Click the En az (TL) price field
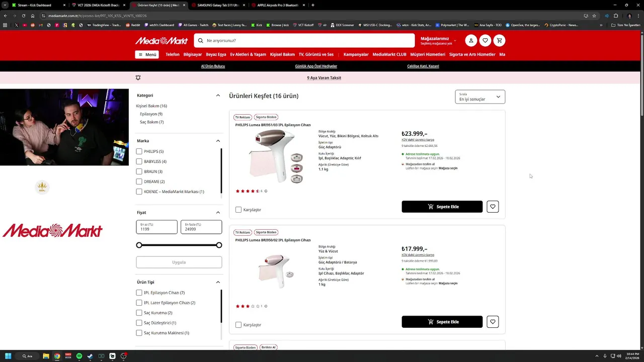This screenshot has width=644, height=362. pyautogui.click(x=156, y=227)
